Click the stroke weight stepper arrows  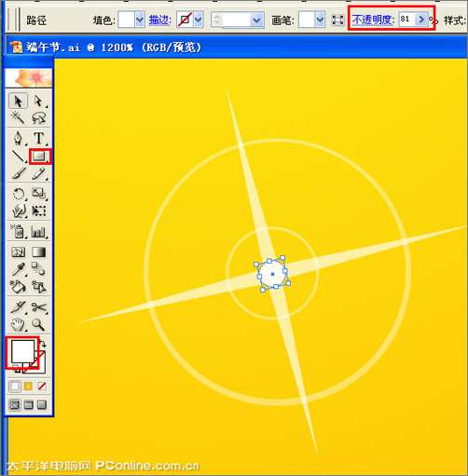coord(217,20)
